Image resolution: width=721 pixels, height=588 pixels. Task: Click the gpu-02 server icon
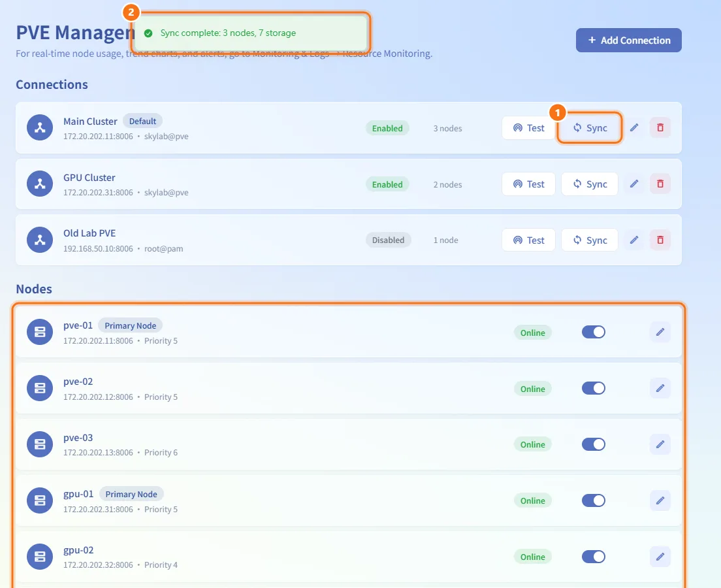[x=40, y=557]
